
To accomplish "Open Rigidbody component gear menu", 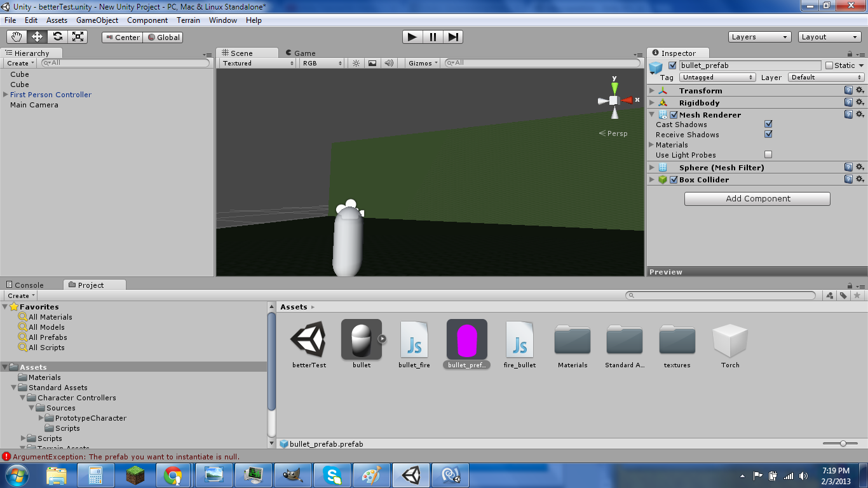I will pyautogui.click(x=860, y=103).
